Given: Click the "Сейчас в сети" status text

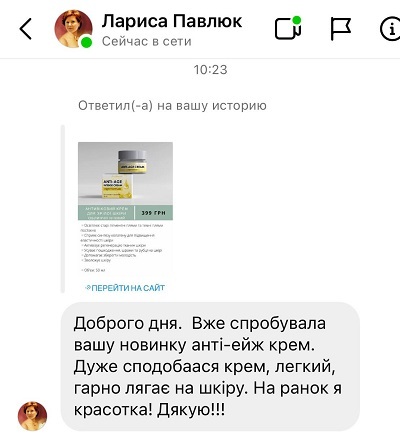Looking at the screenshot, I should pyautogui.click(x=147, y=41).
